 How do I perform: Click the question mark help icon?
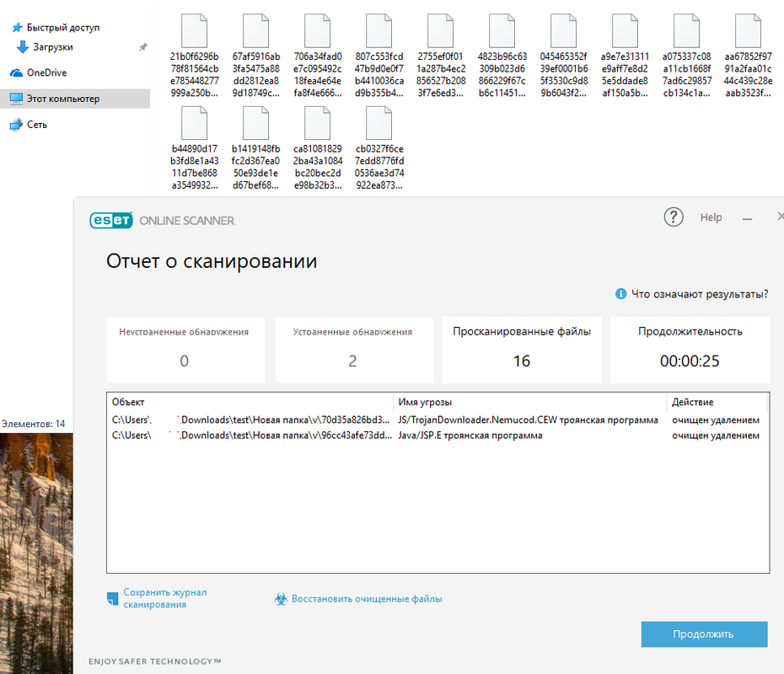click(x=674, y=217)
